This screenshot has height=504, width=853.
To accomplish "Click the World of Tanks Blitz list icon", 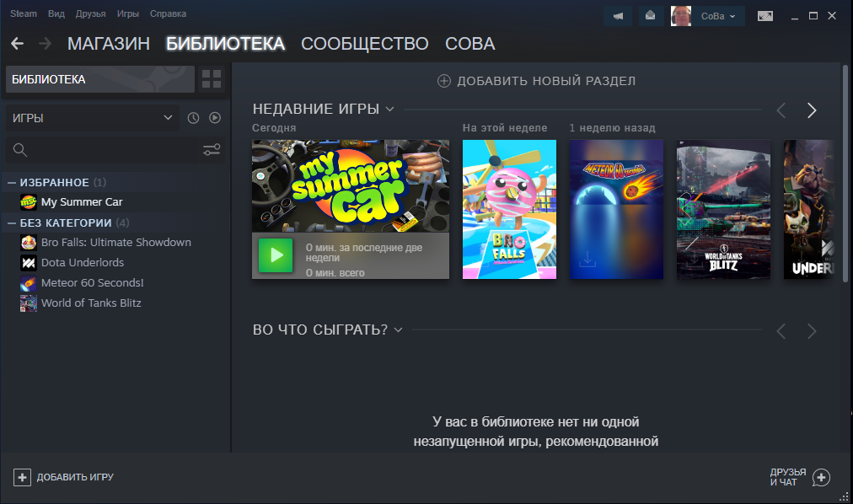I will 29,303.
